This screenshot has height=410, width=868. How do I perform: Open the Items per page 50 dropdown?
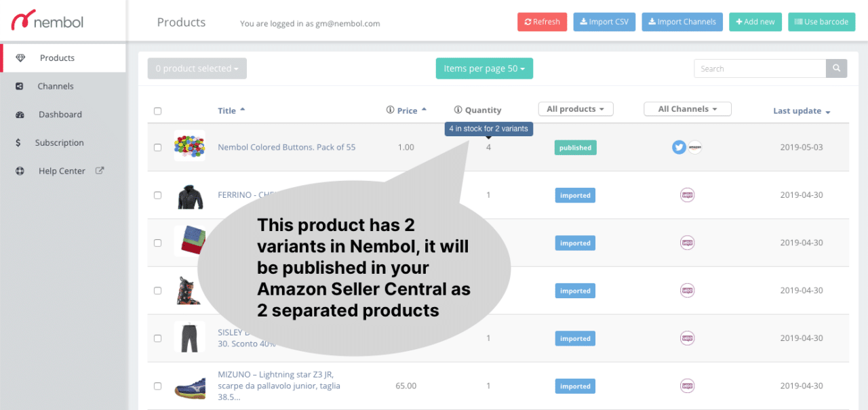tap(484, 68)
